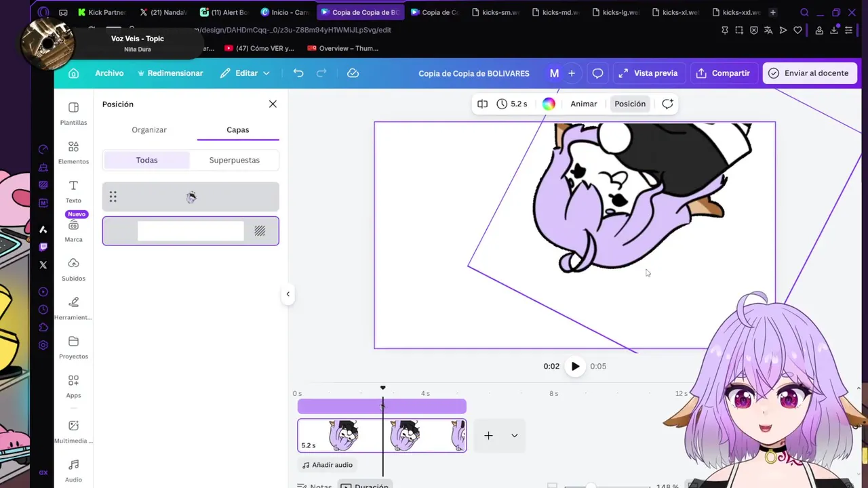The image size is (868, 488).
Task: Click Añadir audio in timeline
Action: point(328,465)
